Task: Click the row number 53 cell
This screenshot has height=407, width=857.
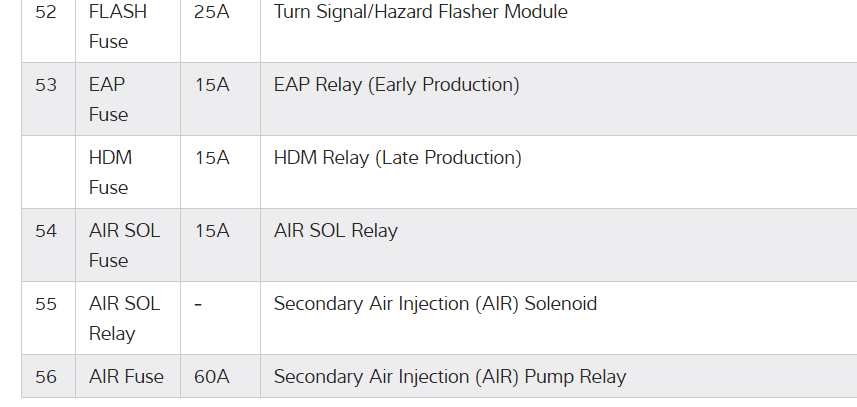Action: pos(46,85)
